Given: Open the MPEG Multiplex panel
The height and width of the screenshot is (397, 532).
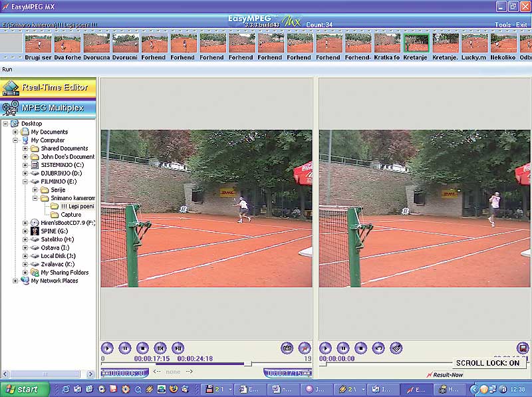Looking at the screenshot, I should tap(48, 108).
